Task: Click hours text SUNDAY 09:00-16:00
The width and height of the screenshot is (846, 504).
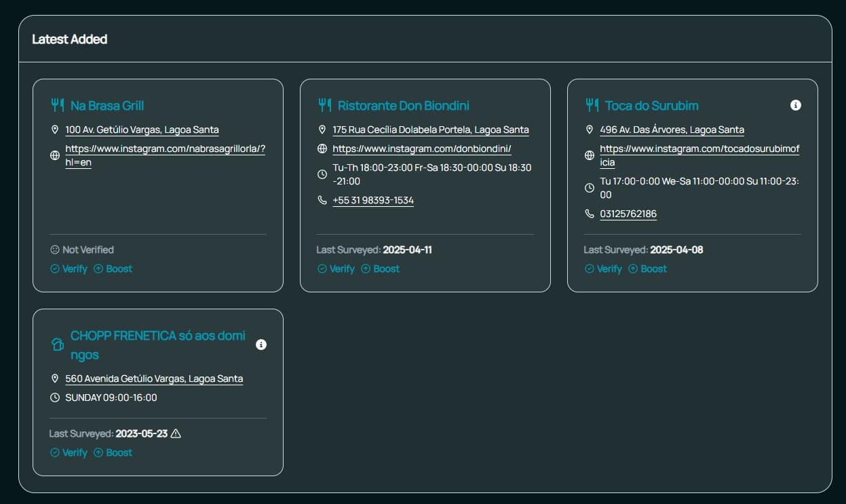Action: click(x=111, y=398)
